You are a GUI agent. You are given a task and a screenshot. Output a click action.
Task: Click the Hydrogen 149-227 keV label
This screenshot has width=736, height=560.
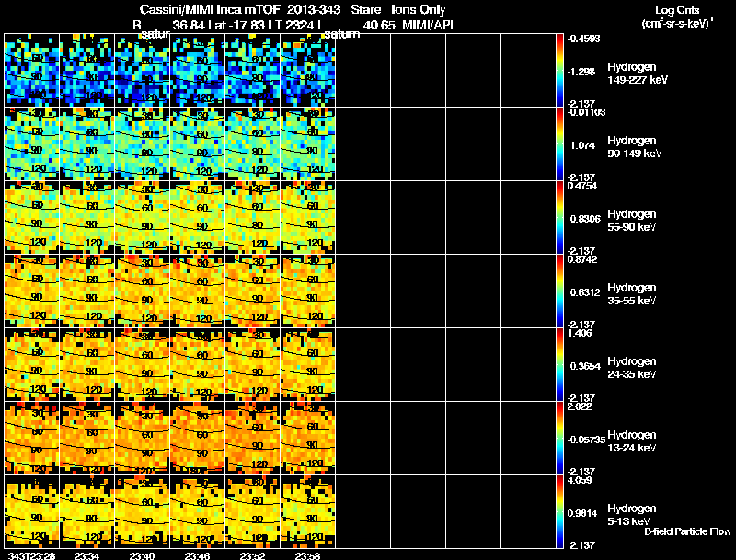[x=637, y=74]
